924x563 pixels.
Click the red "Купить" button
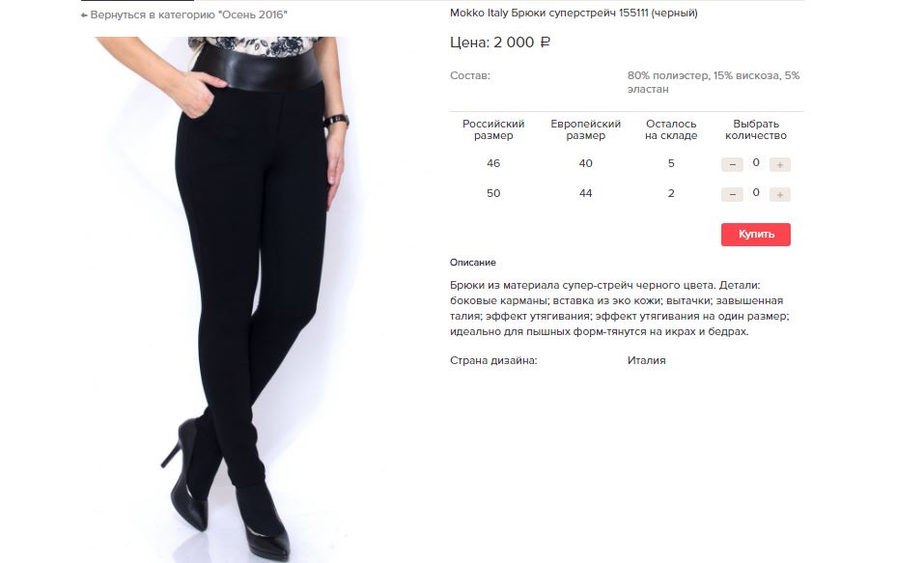coord(755,234)
